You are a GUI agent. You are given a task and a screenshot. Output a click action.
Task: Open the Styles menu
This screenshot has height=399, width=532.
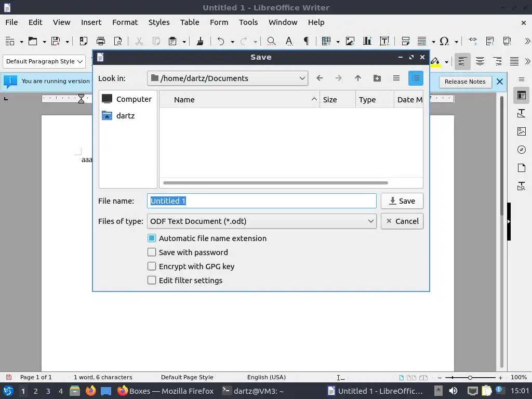[x=159, y=22]
